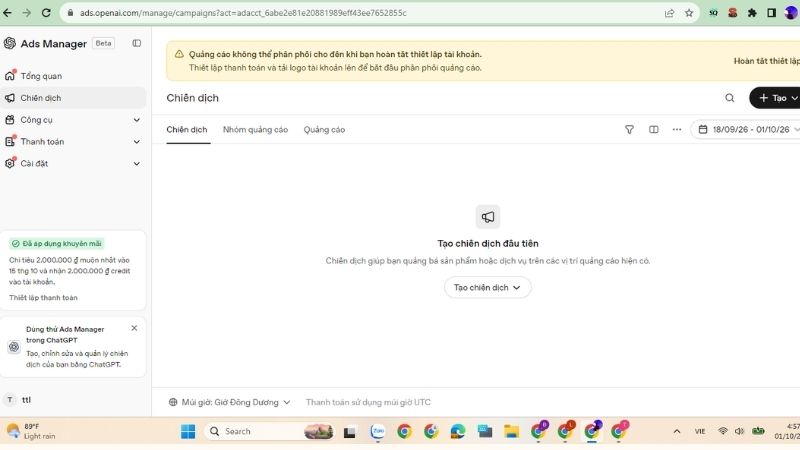Bookmark the page with star icon
Image resolution: width=800 pixels, height=450 pixels.
[x=689, y=13]
